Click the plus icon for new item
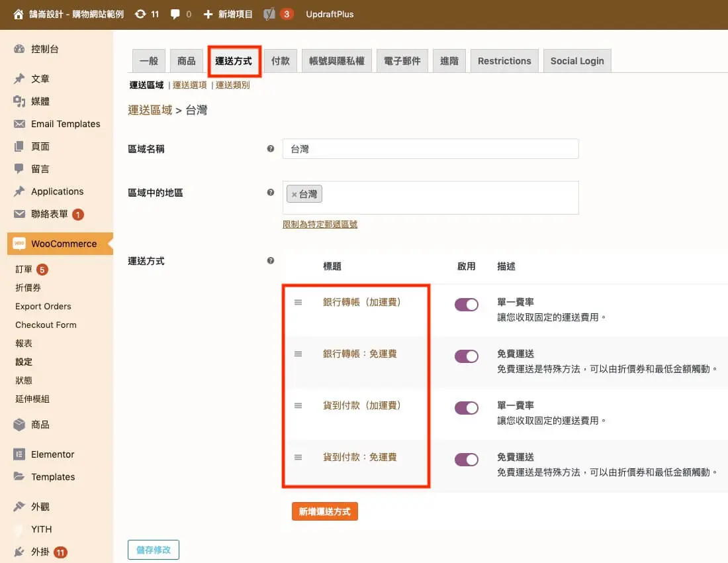Screen dimensions: 728x563 coord(208,15)
